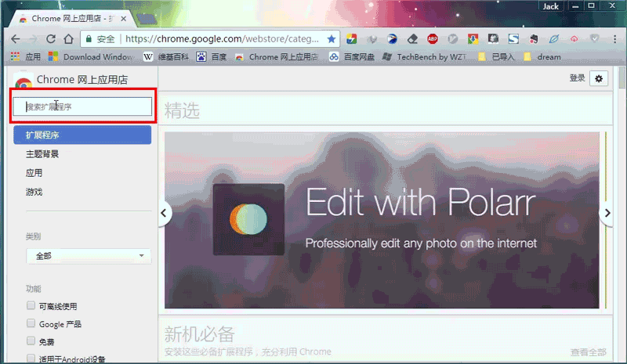Click the 登录 sign-in link
Screen dimensions: 627x364
[577, 78]
